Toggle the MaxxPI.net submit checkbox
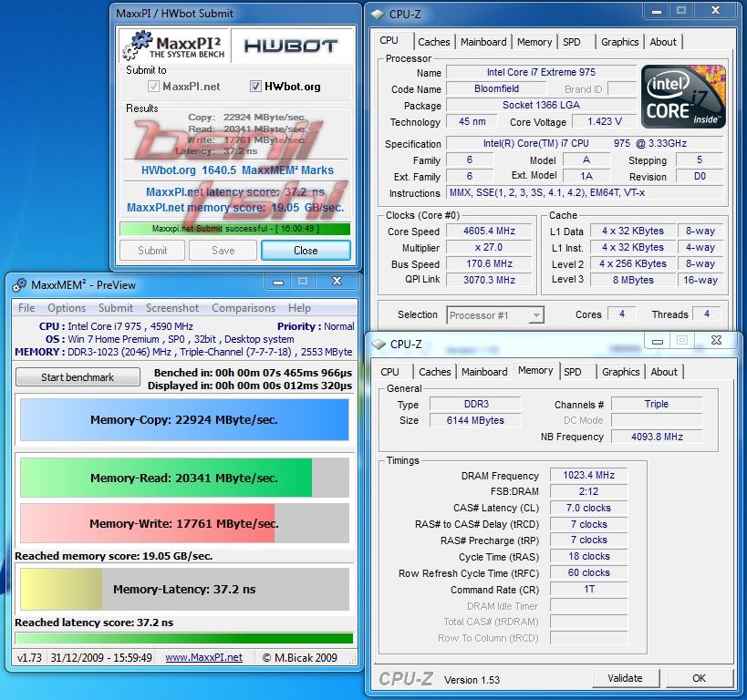747x700 pixels. point(153,87)
